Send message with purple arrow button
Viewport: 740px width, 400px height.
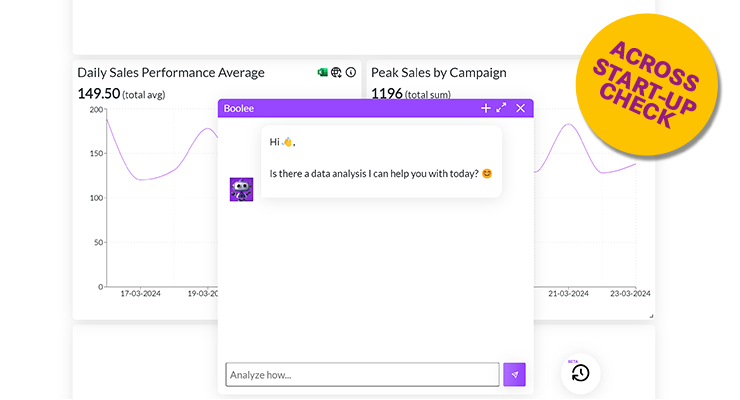[x=514, y=375]
